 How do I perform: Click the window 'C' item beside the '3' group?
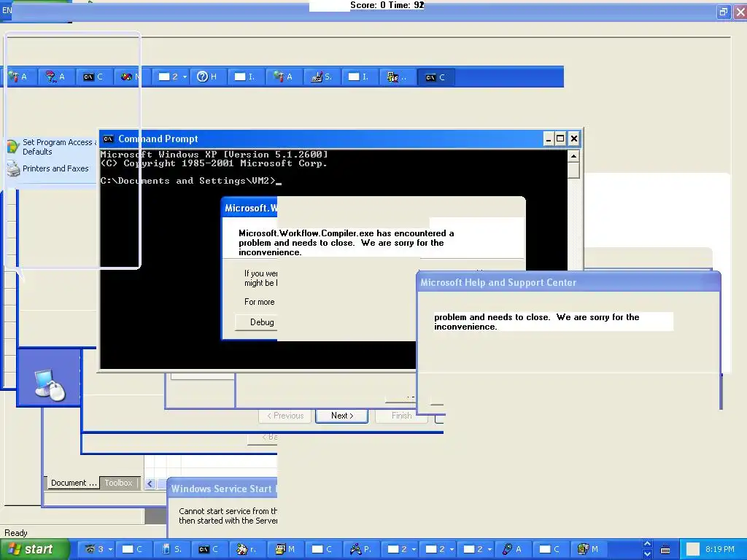coord(133,549)
